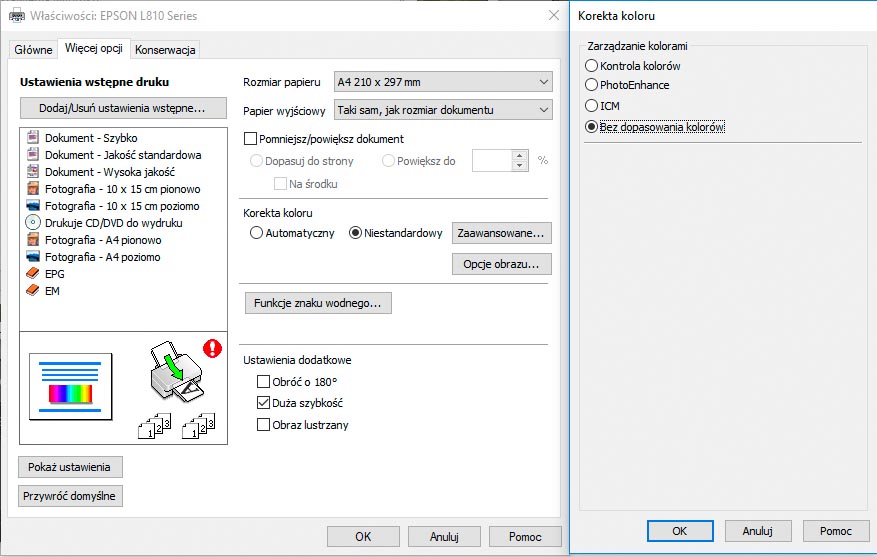Open the Rozmiar papieru dropdown
Screen dimensions: 877x557
click(443, 82)
